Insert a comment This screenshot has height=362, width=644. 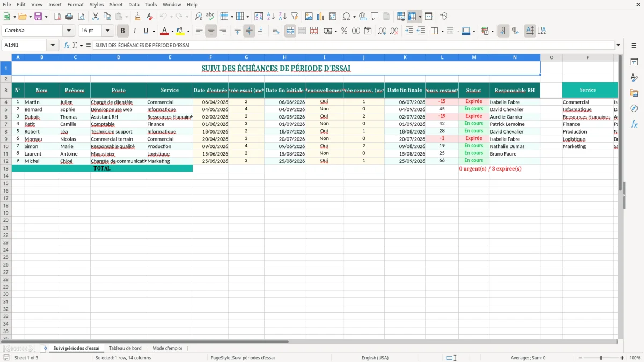coord(375,17)
